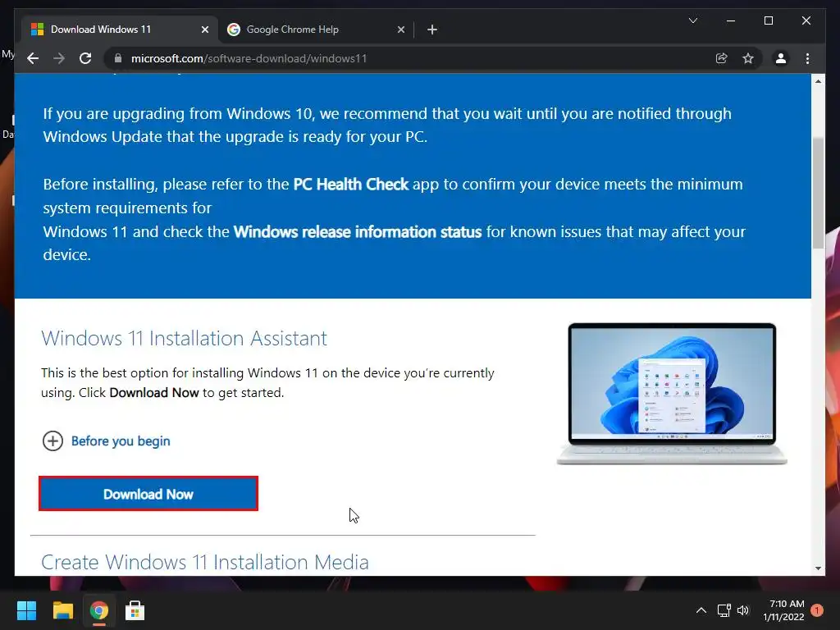840x630 pixels.
Task: Click the padlock site info icon
Action: (118, 58)
